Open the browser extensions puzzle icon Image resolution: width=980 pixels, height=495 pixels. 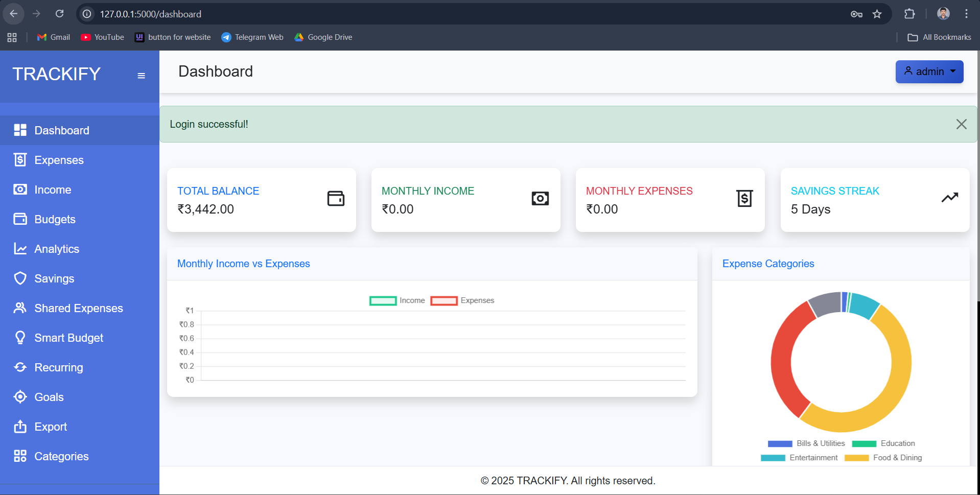[909, 14]
